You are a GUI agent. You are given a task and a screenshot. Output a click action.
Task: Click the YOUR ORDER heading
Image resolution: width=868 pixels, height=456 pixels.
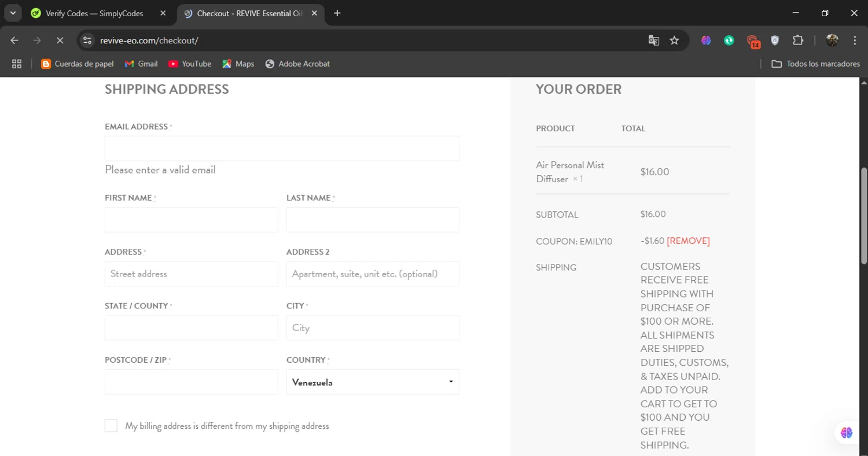click(x=579, y=89)
